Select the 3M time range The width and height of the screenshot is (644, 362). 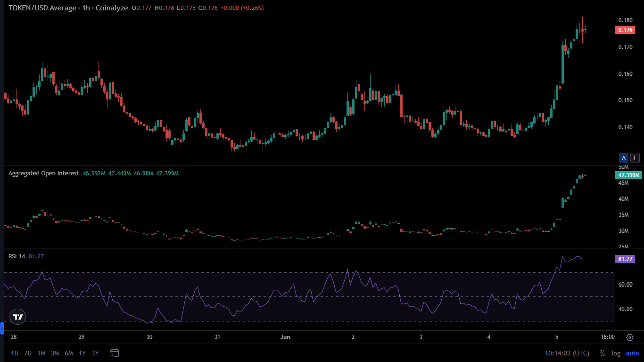click(x=55, y=353)
